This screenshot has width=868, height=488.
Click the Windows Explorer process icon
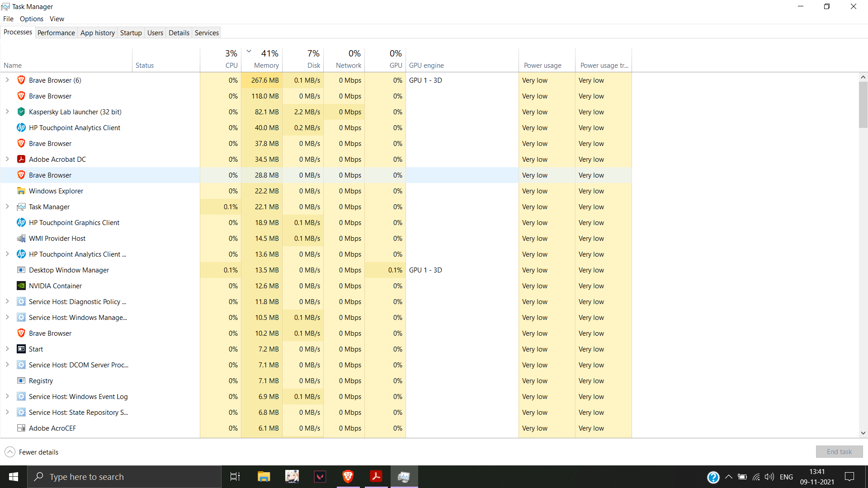[x=21, y=191]
